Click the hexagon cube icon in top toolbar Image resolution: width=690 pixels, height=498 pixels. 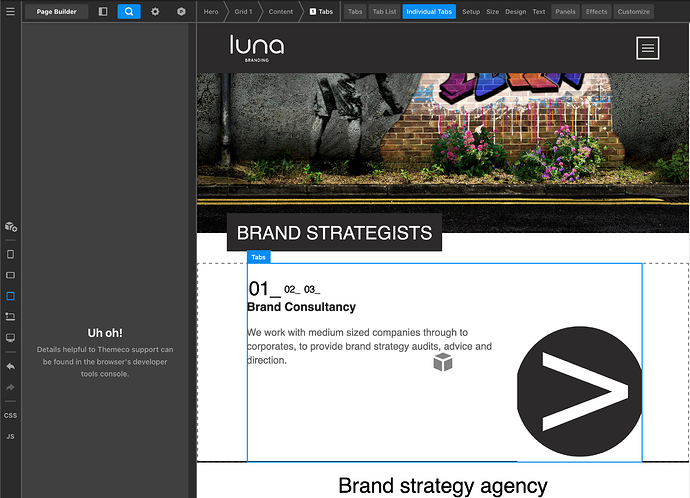pos(181,12)
